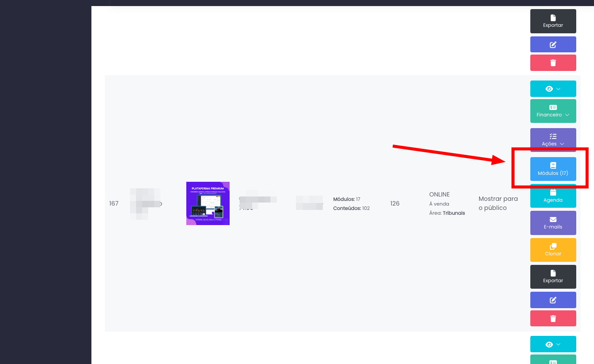
Task: Select the ONLINE status text
Action: point(439,194)
